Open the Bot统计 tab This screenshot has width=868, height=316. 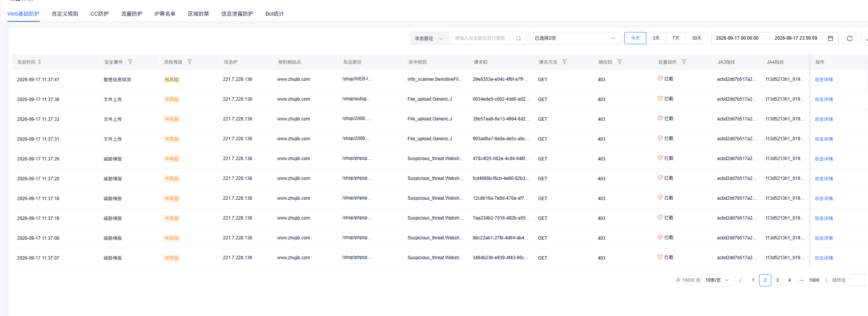point(275,14)
